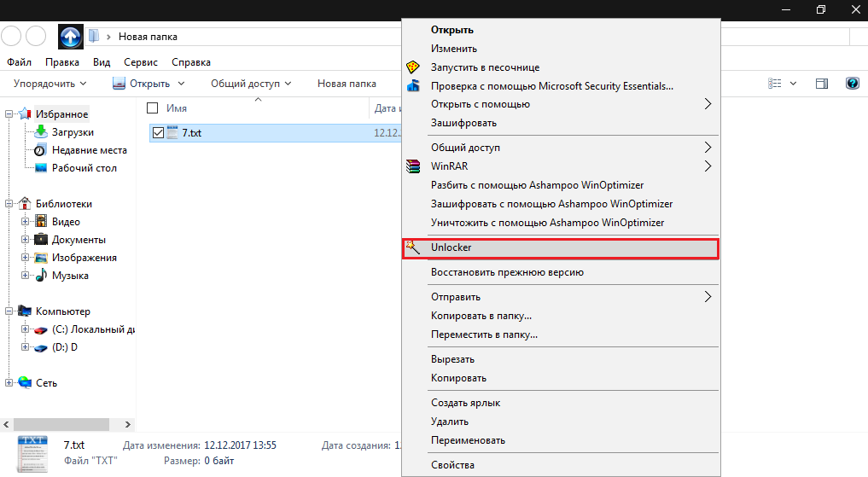Click the WinRAR books icon in context menu
This screenshot has height=477, width=868.
click(x=414, y=166)
